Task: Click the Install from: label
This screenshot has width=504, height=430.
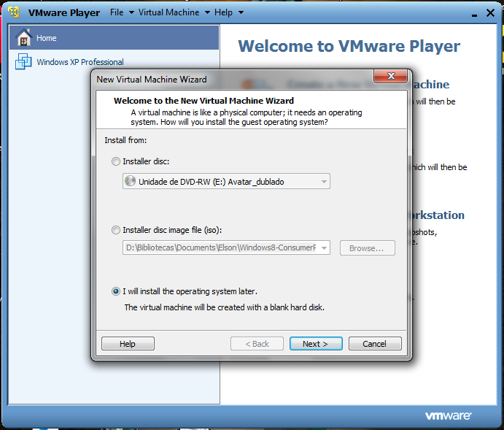Action: pos(125,140)
